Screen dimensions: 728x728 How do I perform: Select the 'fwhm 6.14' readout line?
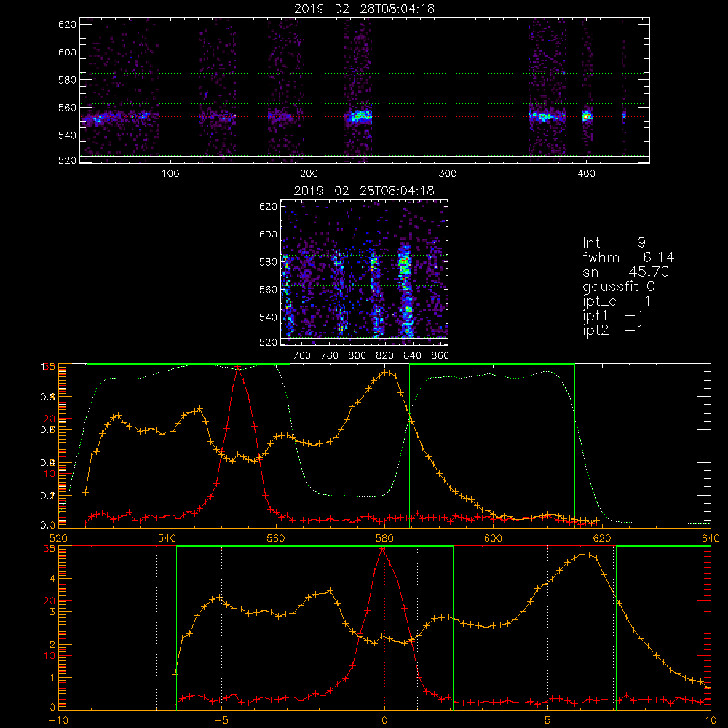point(628,257)
